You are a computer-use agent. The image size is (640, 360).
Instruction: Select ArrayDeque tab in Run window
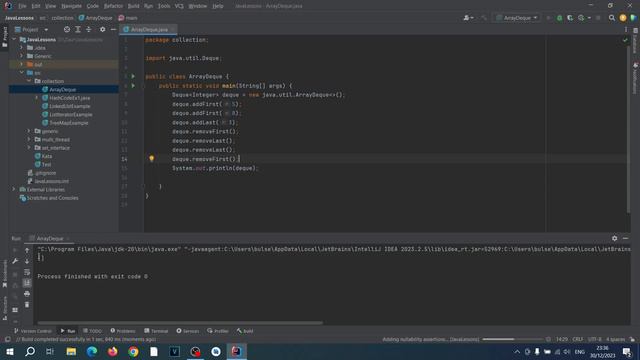[50, 238]
